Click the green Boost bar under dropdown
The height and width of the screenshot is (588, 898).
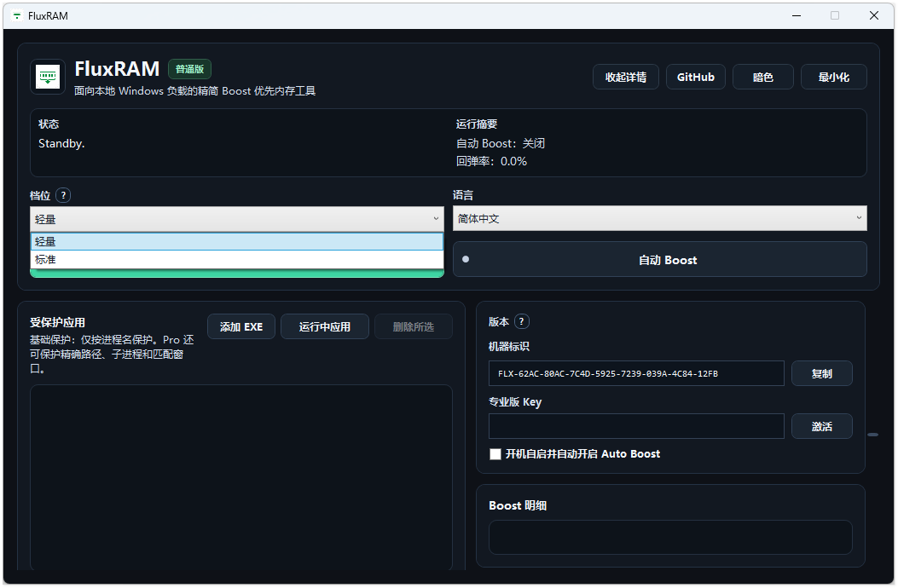point(237,273)
